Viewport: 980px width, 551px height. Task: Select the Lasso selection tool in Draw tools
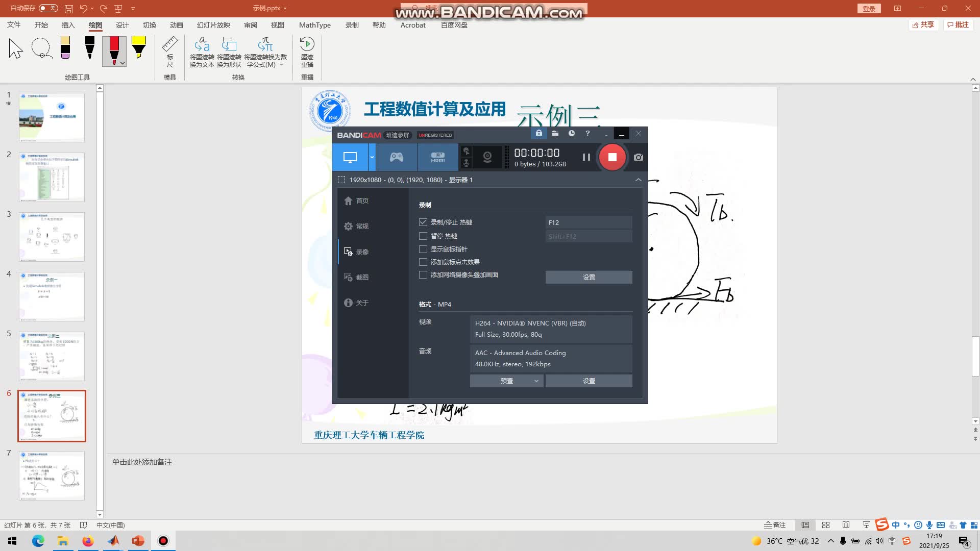(41, 48)
